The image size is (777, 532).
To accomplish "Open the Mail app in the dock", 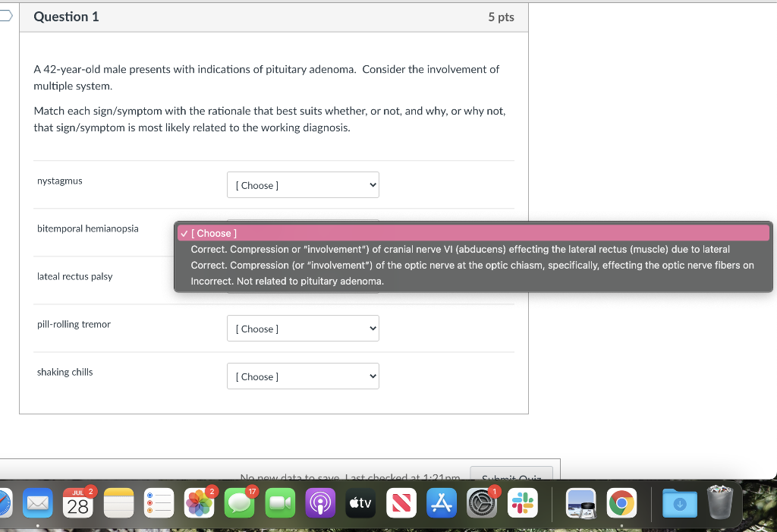I will [37, 502].
